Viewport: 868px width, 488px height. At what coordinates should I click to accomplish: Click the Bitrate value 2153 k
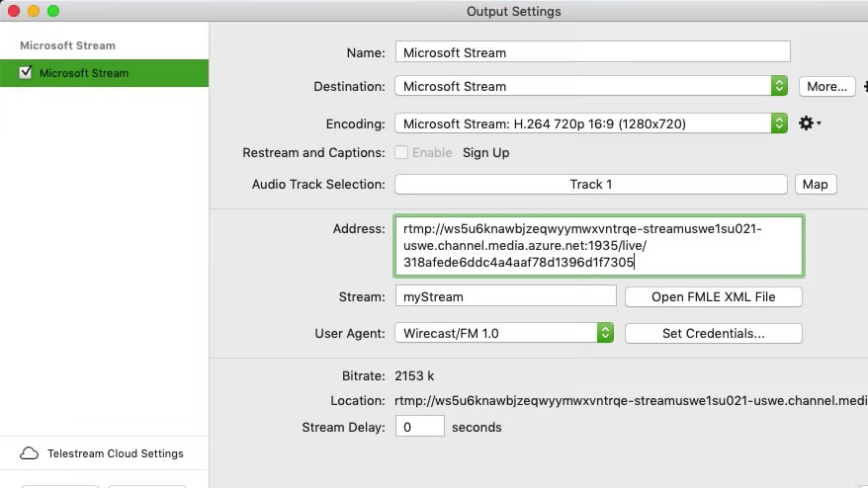coord(414,376)
